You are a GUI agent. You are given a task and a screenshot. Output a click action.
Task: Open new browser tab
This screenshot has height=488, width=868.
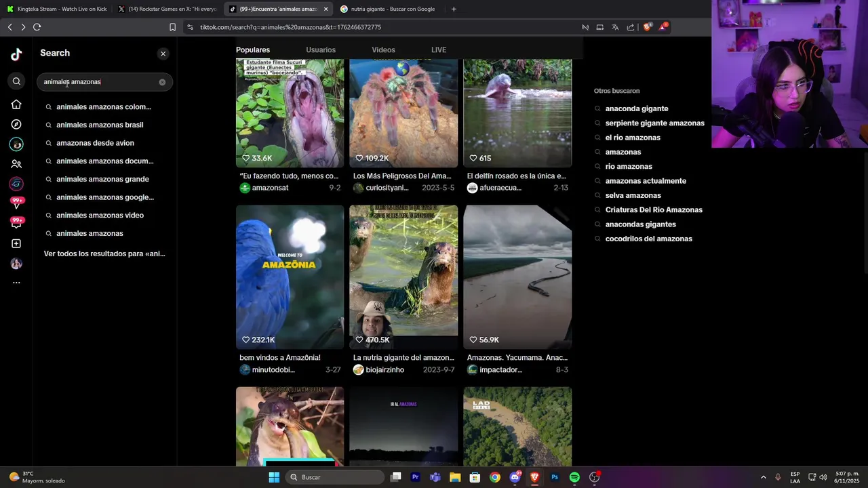click(454, 9)
